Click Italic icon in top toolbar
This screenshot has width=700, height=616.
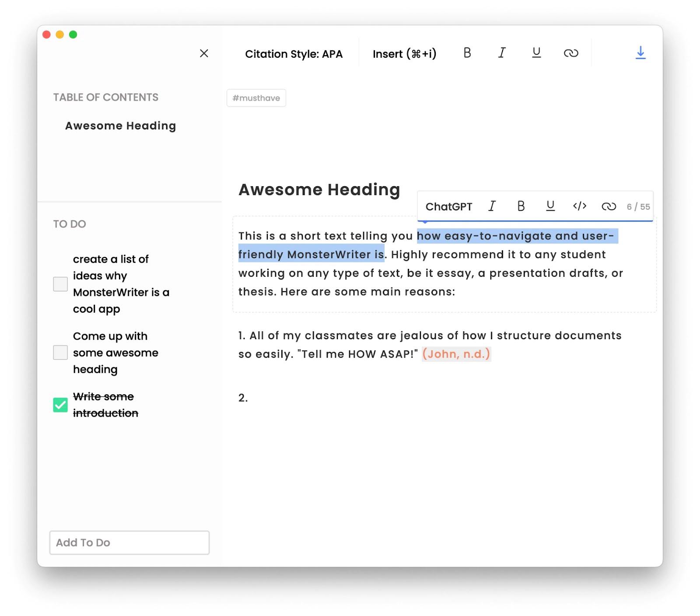pos(502,53)
